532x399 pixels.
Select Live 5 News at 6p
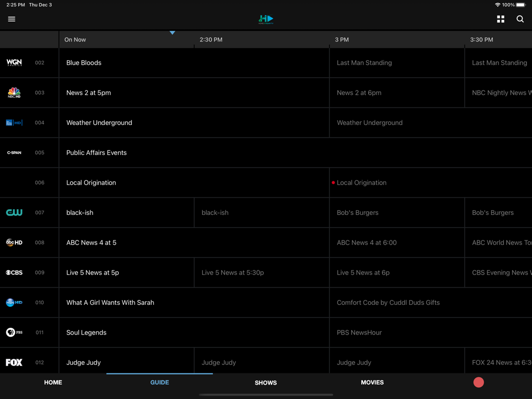(397, 272)
